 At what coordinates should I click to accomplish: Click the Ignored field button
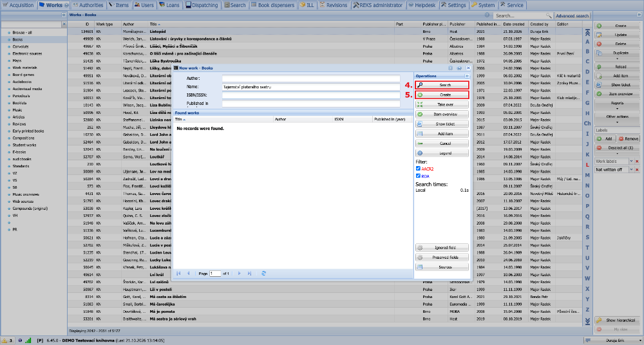click(442, 248)
